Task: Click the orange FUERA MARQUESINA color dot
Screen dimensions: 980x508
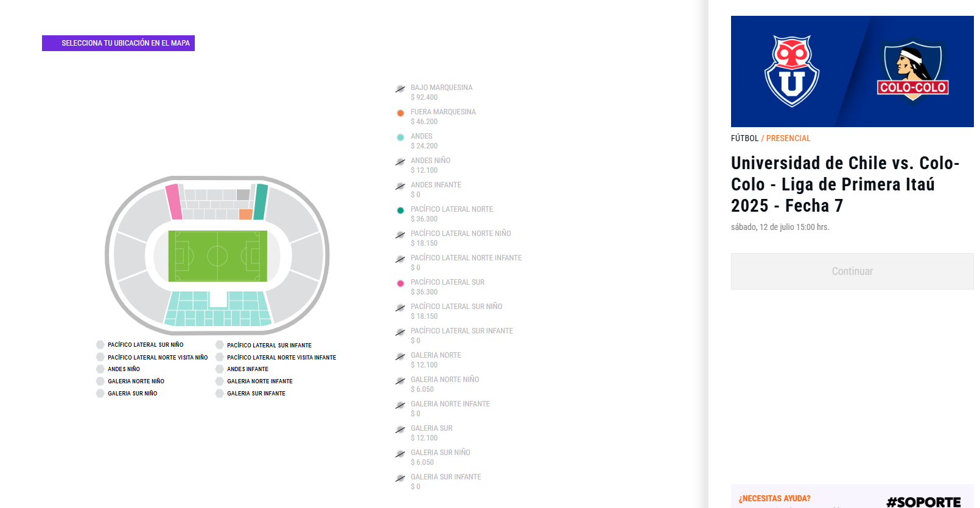Action: pos(401,113)
